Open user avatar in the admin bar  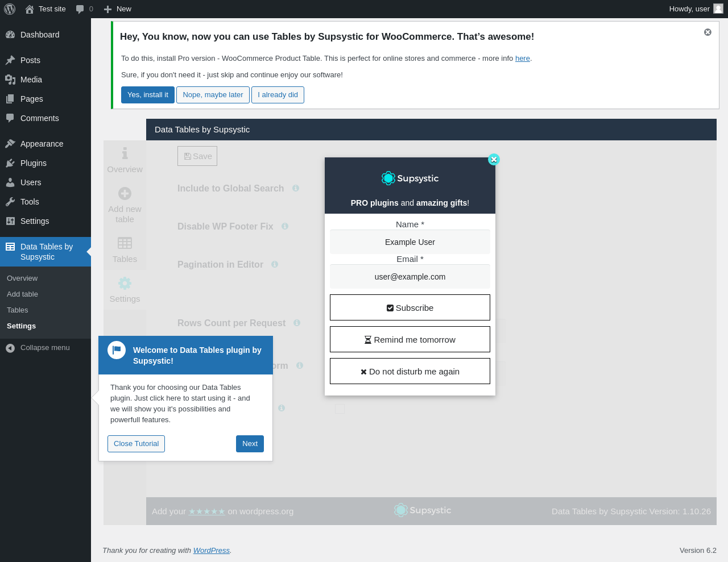(x=718, y=9)
